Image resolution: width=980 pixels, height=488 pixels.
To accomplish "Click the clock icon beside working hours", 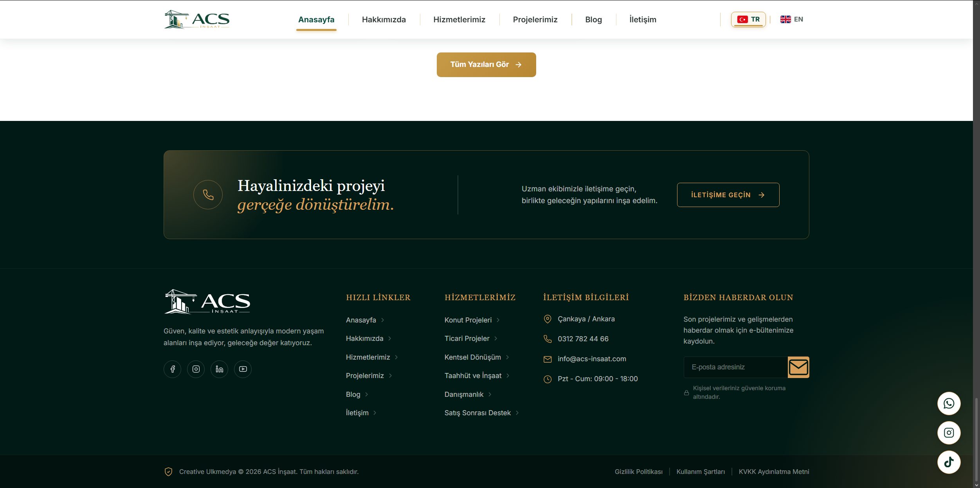I will [x=548, y=379].
